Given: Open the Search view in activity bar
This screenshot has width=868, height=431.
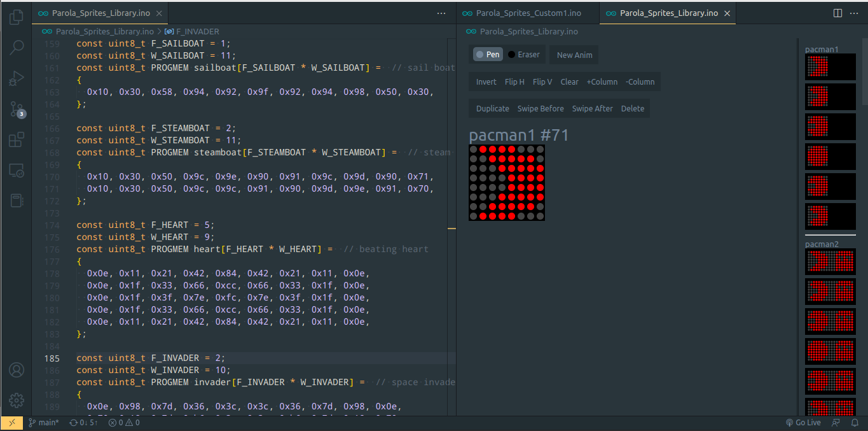Looking at the screenshot, I should [17, 47].
